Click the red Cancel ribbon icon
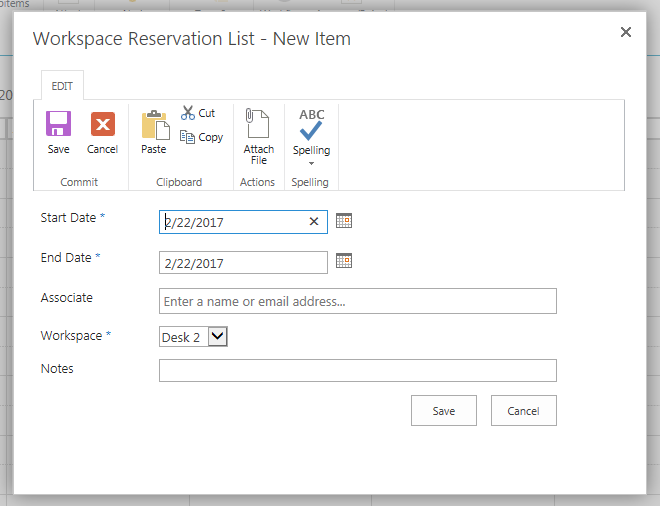Viewport: 660px width, 506px height. click(x=103, y=124)
